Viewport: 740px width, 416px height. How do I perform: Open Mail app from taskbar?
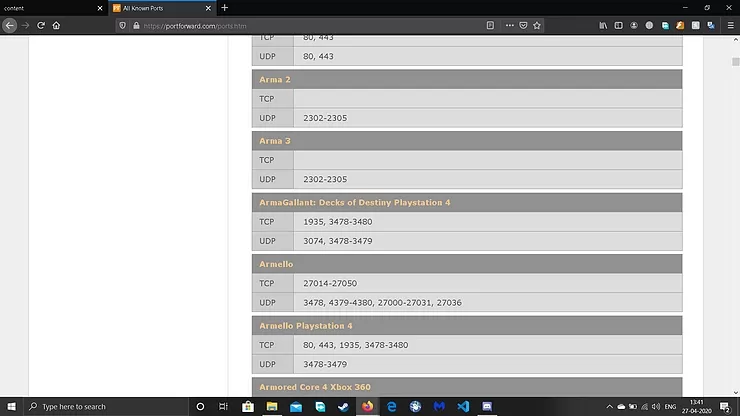[x=296, y=406]
